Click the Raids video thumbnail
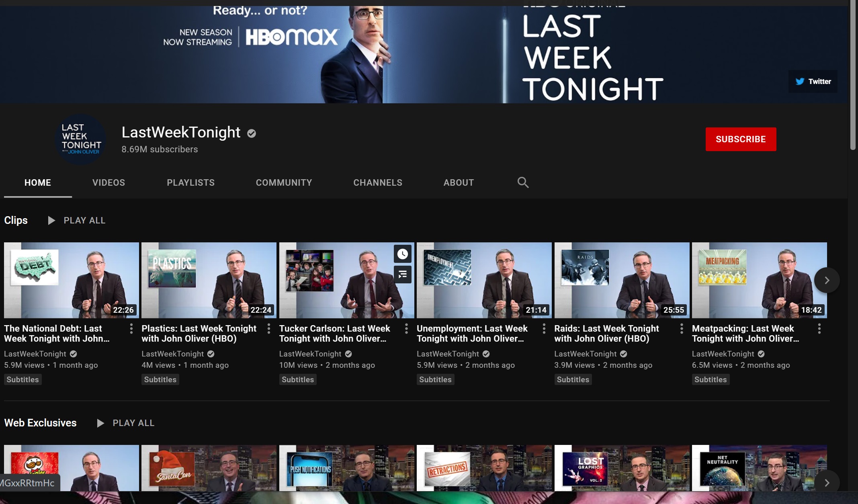858x504 pixels. 622,280
